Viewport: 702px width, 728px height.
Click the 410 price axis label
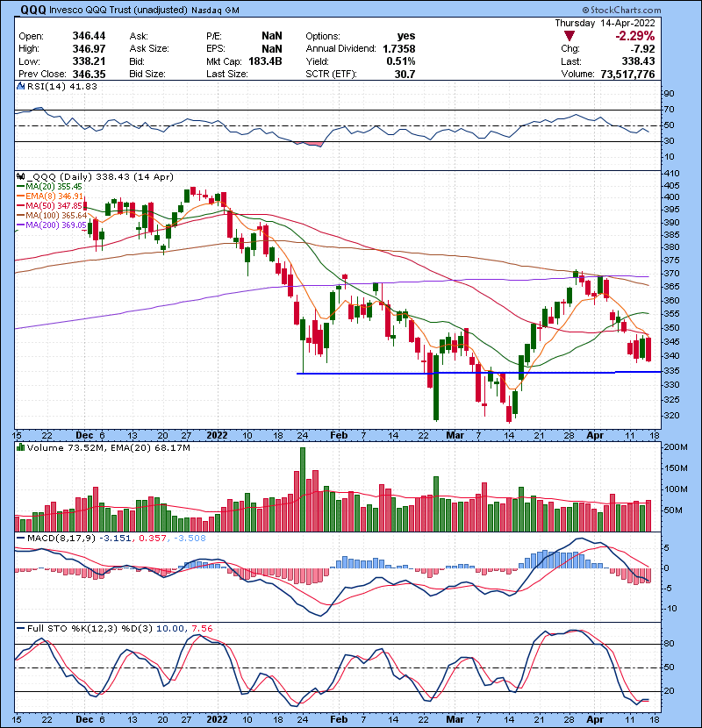point(672,173)
